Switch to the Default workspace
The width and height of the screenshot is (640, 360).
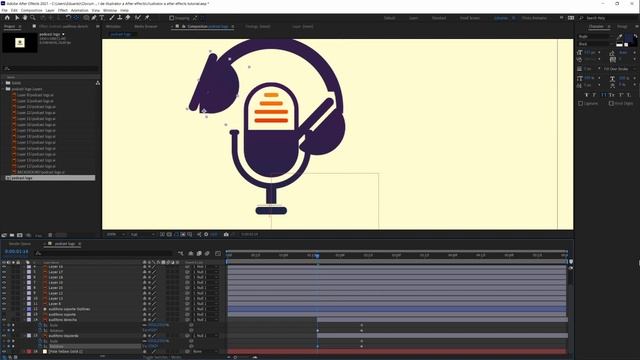point(389,18)
